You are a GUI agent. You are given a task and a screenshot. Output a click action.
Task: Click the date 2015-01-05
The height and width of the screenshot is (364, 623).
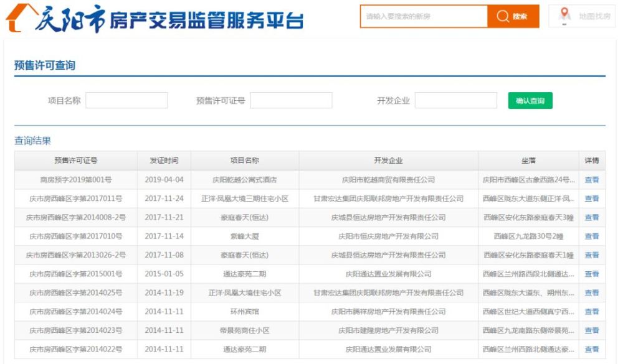point(164,274)
